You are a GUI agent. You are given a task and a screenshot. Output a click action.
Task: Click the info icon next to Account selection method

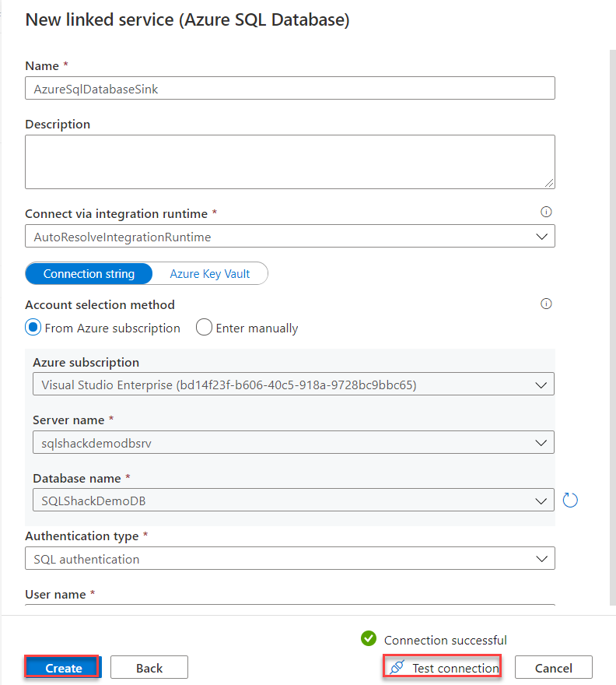pyautogui.click(x=546, y=304)
